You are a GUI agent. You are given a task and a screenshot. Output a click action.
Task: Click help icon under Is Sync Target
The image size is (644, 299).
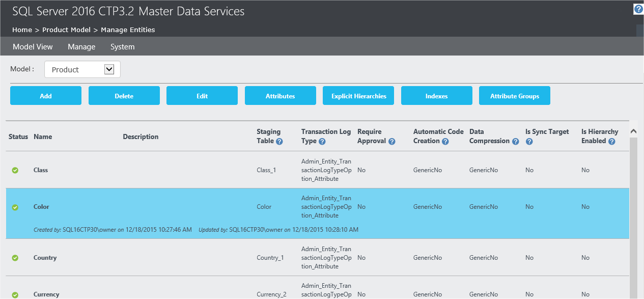tap(529, 142)
